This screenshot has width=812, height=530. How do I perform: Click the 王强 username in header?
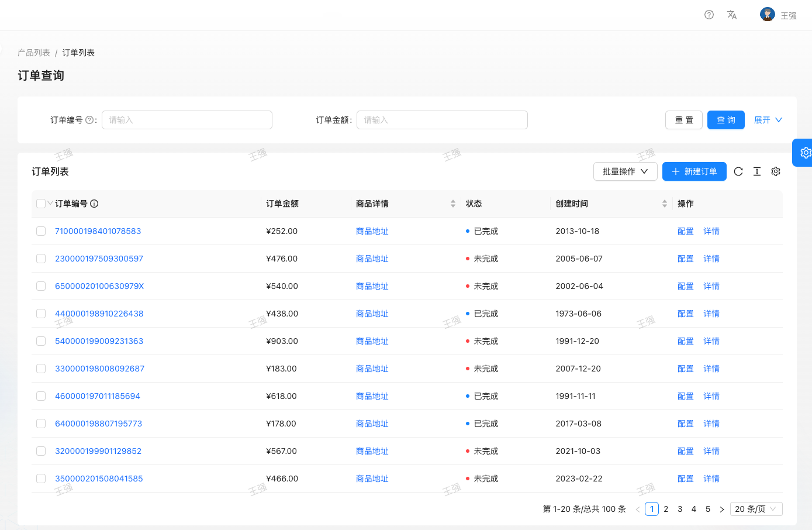pos(789,16)
